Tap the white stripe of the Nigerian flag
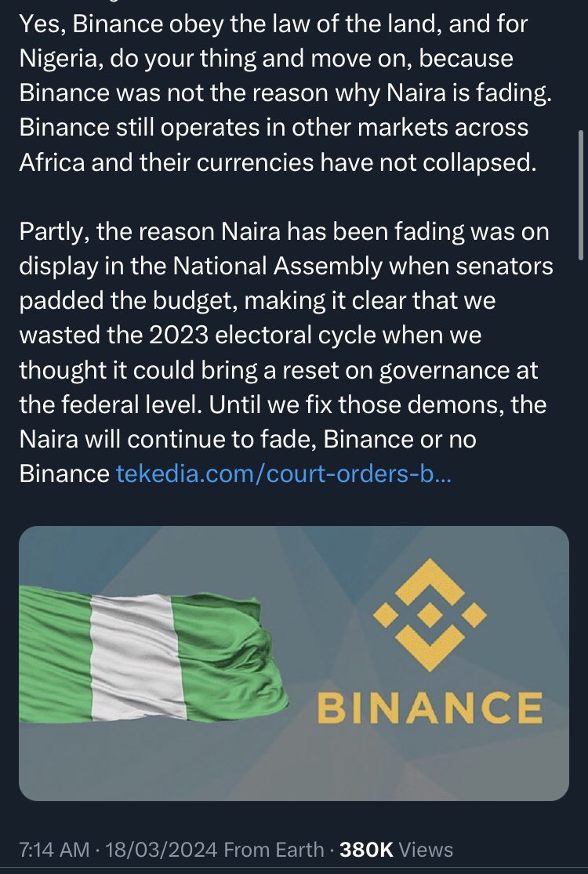588x874 pixels. (136, 657)
